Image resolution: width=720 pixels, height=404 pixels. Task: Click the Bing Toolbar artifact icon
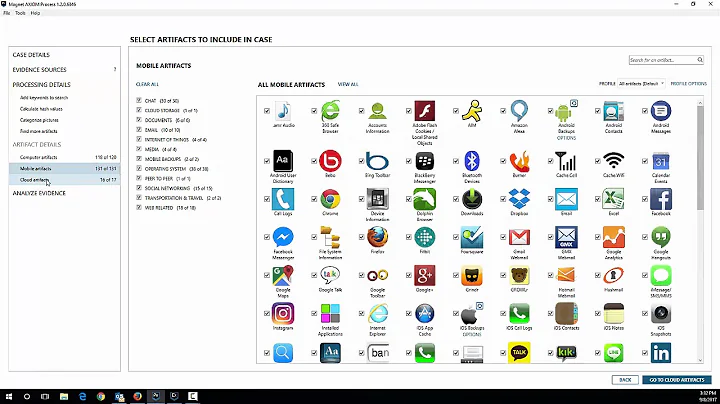tap(377, 162)
